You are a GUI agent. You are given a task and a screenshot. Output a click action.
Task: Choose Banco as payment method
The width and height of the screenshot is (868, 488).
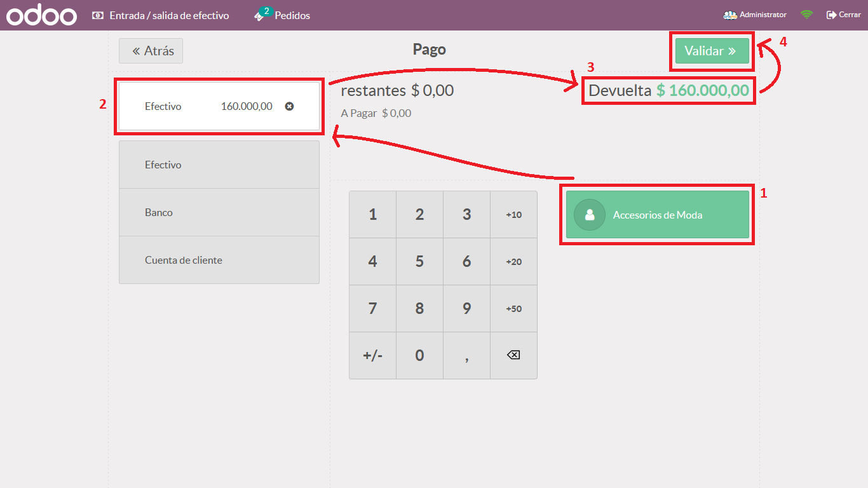pos(219,212)
